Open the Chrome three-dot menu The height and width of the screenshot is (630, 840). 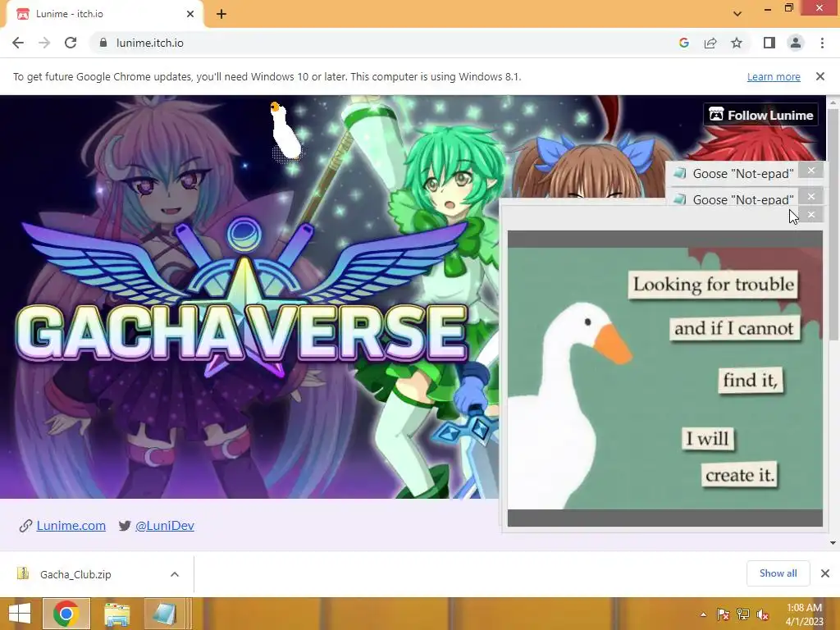click(822, 43)
